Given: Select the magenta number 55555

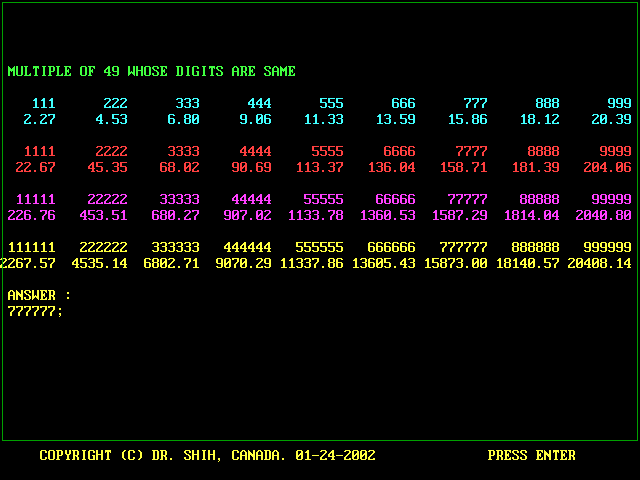Looking at the screenshot, I should point(323,200).
